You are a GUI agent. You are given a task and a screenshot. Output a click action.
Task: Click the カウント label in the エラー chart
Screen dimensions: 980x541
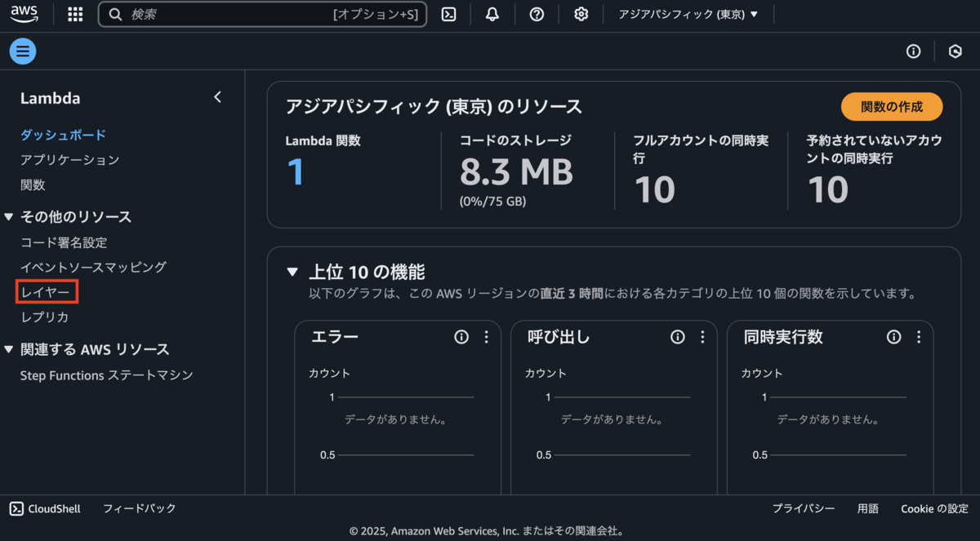pos(329,373)
